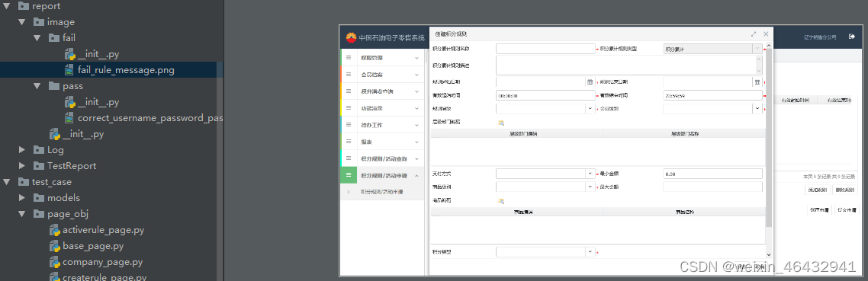
Task: Collapse the 积分规则/活动申请 sidebar chevron
Action: coord(417,175)
